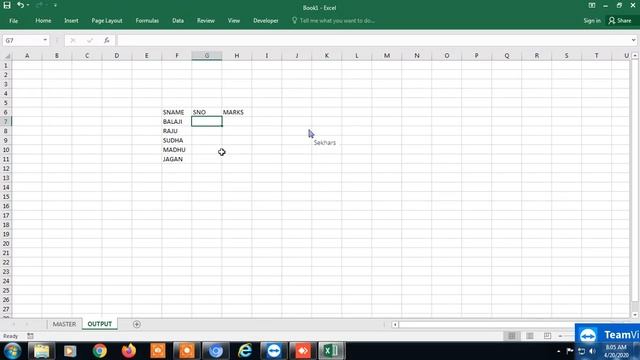This screenshot has width=640, height=360.
Task: Select the SUDHA cell
Action: [x=177, y=140]
